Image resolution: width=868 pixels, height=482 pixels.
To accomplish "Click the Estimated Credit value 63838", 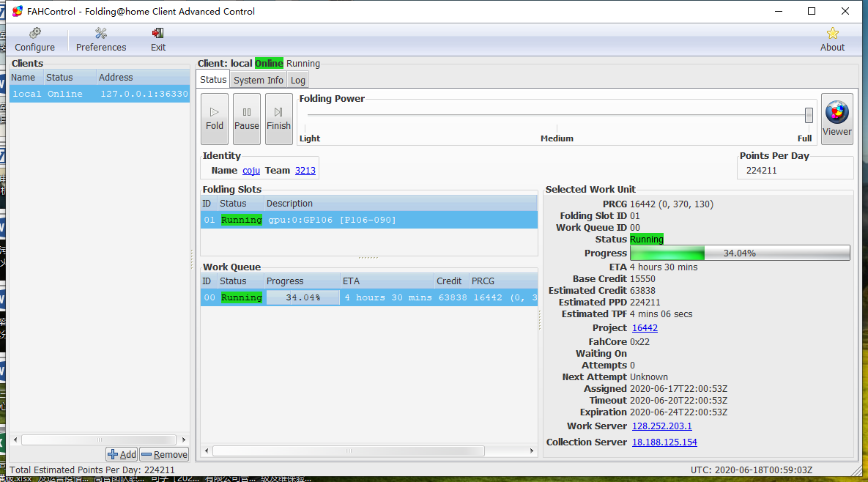I will (x=642, y=291).
